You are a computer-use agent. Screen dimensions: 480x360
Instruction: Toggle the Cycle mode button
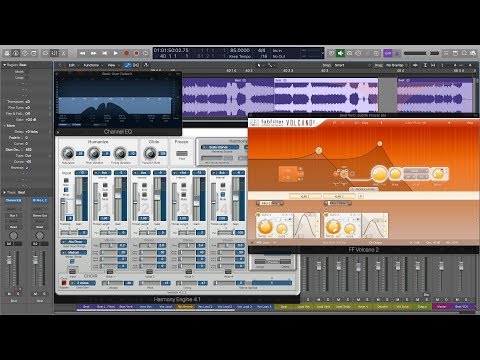click(x=146, y=53)
